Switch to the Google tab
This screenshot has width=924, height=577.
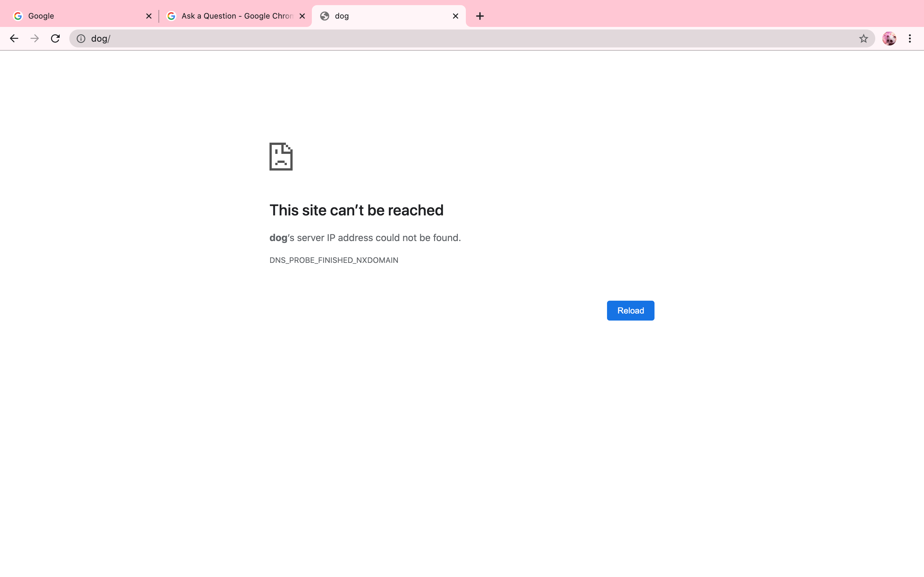click(76, 16)
